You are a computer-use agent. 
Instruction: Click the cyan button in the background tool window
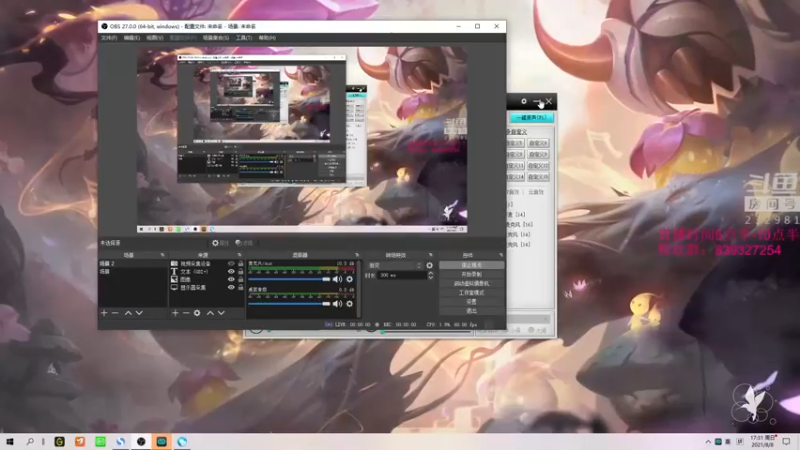(532, 118)
